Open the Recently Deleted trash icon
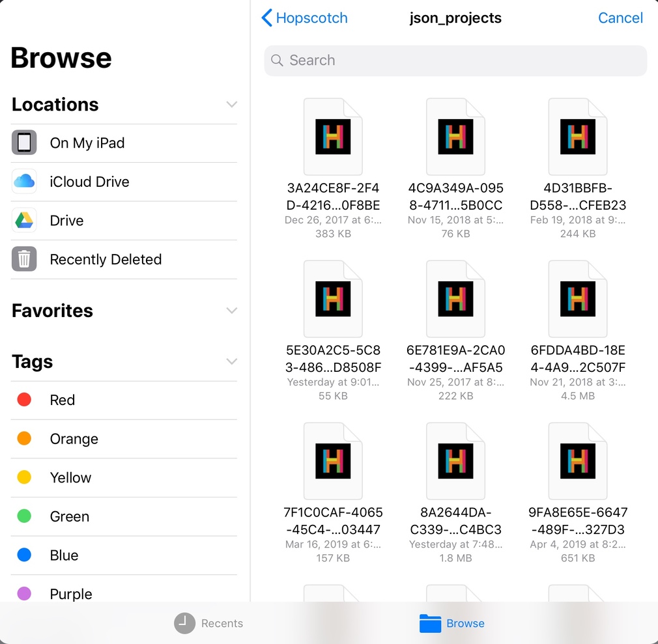 [24, 259]
